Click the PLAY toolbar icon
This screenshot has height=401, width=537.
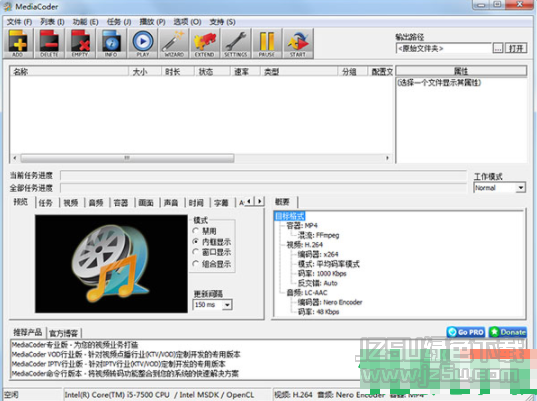[142, 43]
